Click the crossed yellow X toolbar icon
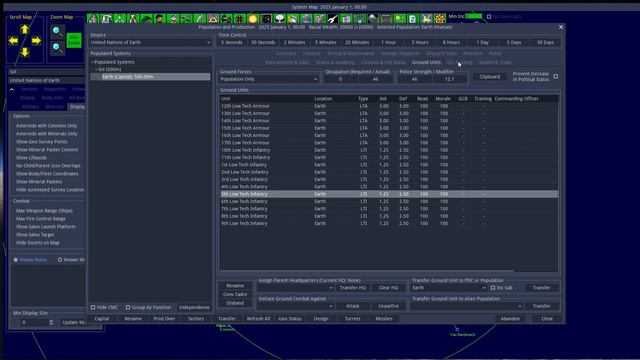640x360 pixels. [x=426, y=18]
